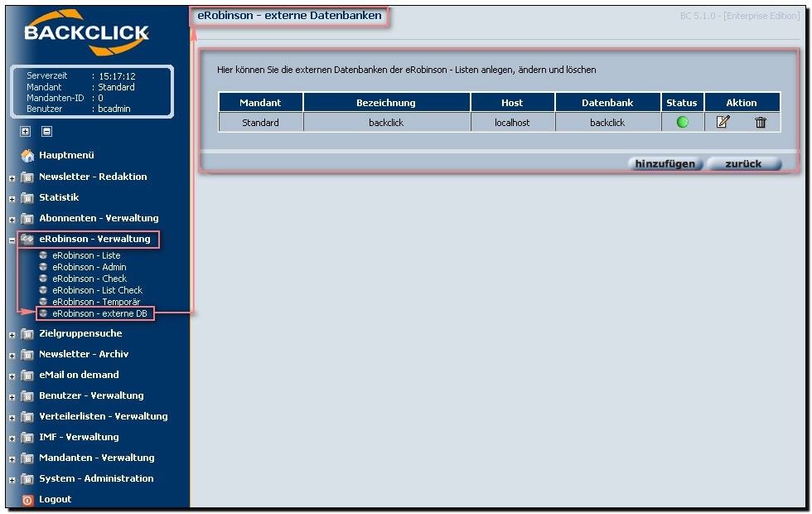
Task: Click Logout in the sidebar
Action: tap(55, 499)
